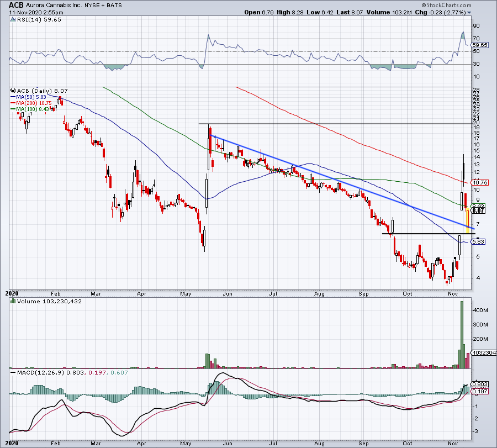497x448 pixels.
Task: Click the 30 oversold label on RSI axis
Action: point(476,64)
